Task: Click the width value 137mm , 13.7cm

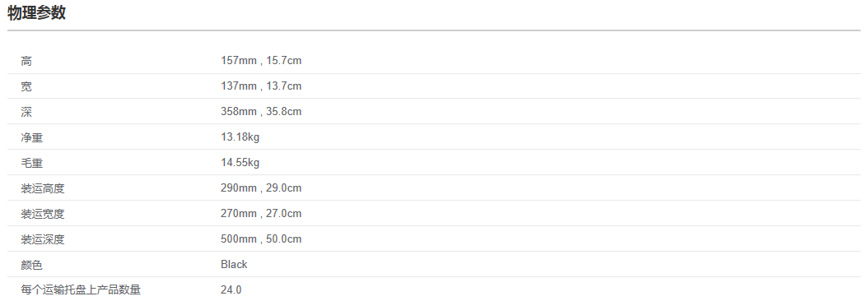Action: (x=261, y=86)
